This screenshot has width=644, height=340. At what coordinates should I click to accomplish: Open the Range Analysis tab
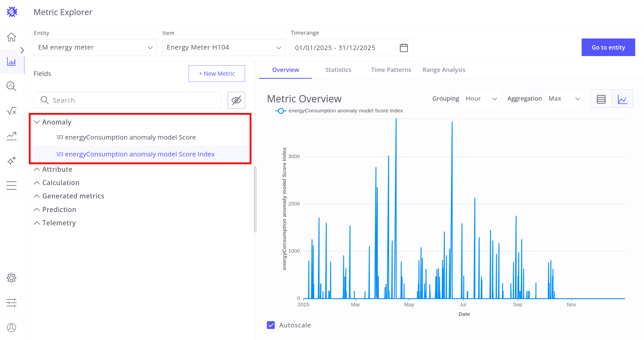click(x=444, y=70)
